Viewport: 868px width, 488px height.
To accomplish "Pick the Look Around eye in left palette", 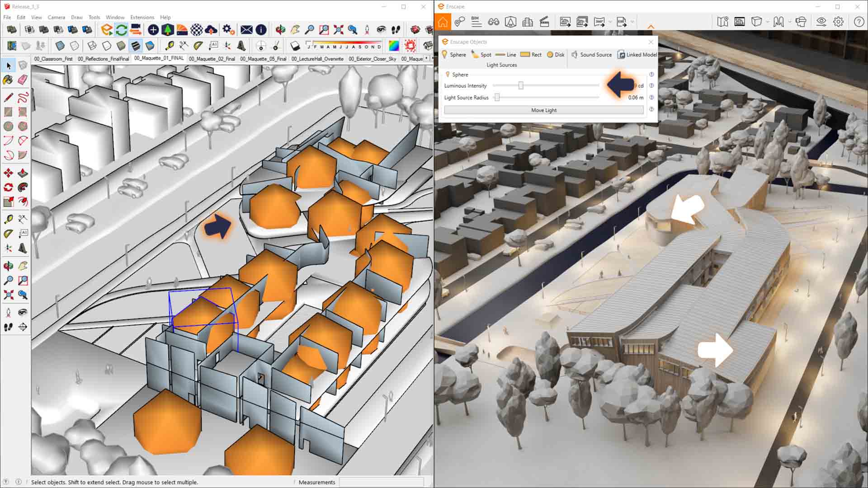I will pyautogui.click(x=23, y=312).
